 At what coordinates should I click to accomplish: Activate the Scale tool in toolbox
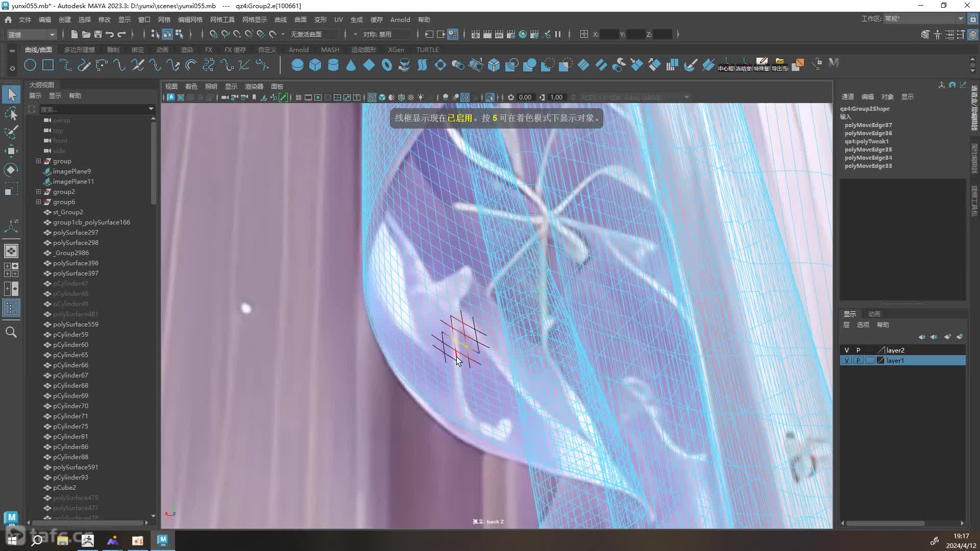click(x=11, y=189)
